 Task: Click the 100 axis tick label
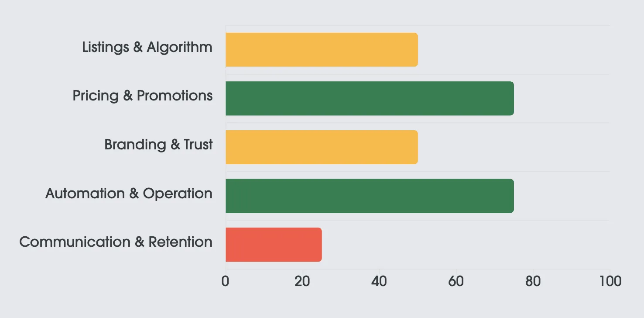click(610, 281)
